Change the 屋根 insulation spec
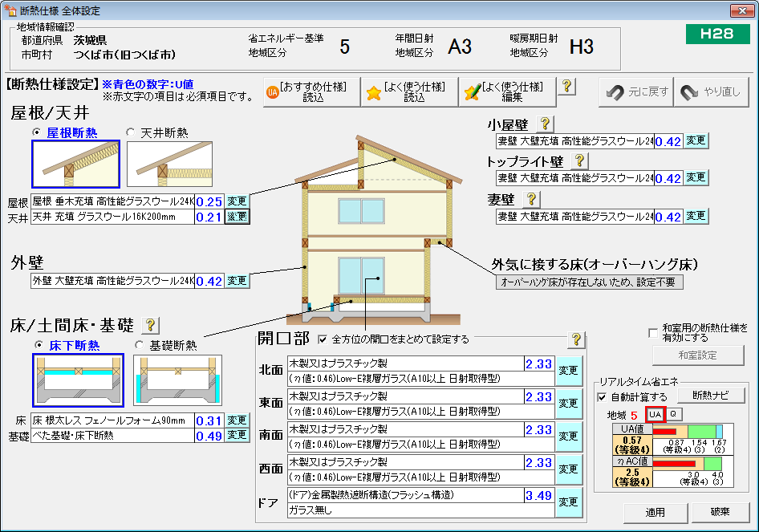The image size is (759, 532). click(x=237, y=201)
